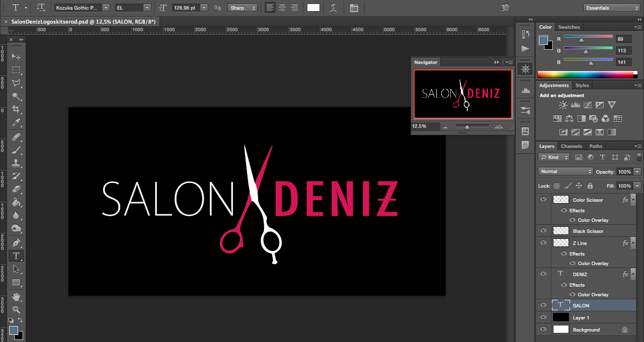This screenshot has width=644, height=342.
Task: Click the center text button
Action: (282, 8)
